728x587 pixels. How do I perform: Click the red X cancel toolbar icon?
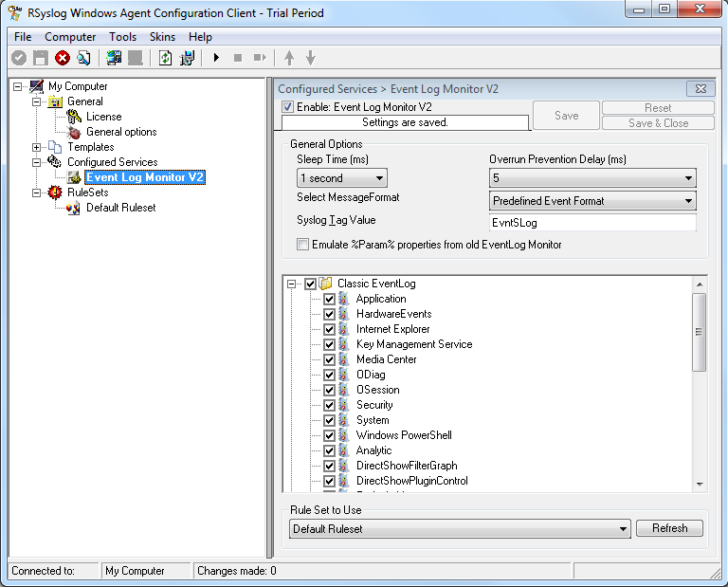point(63,58)
